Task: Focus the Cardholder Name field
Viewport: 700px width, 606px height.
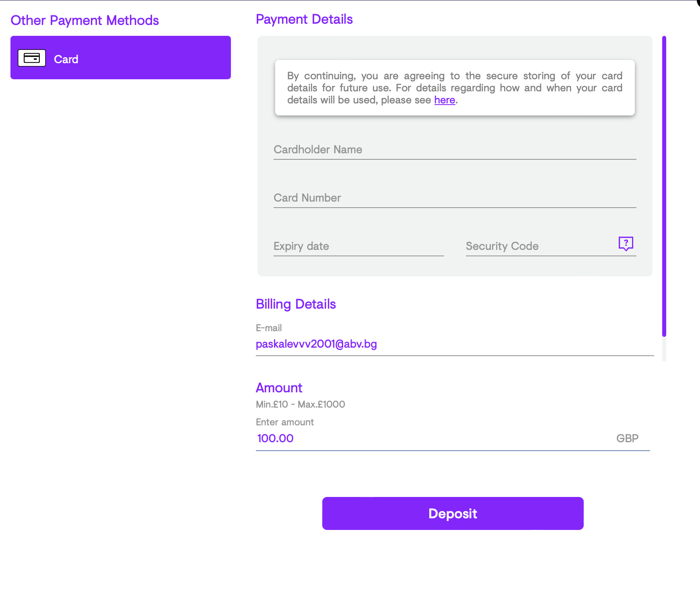Action: (455, 150)
